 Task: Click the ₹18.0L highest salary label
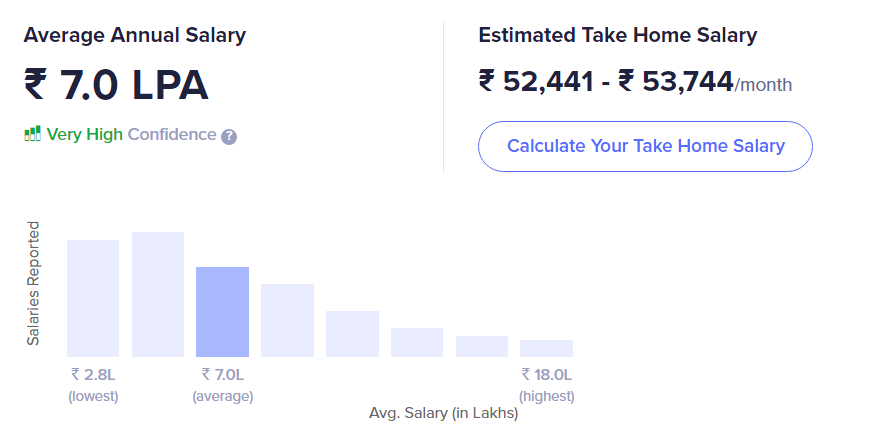(546, 375)
